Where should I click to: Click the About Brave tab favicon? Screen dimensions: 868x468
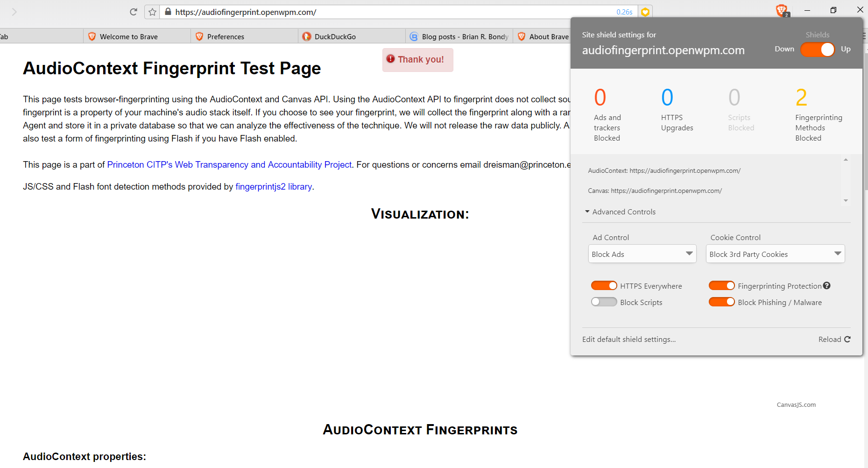coord(522,36)
